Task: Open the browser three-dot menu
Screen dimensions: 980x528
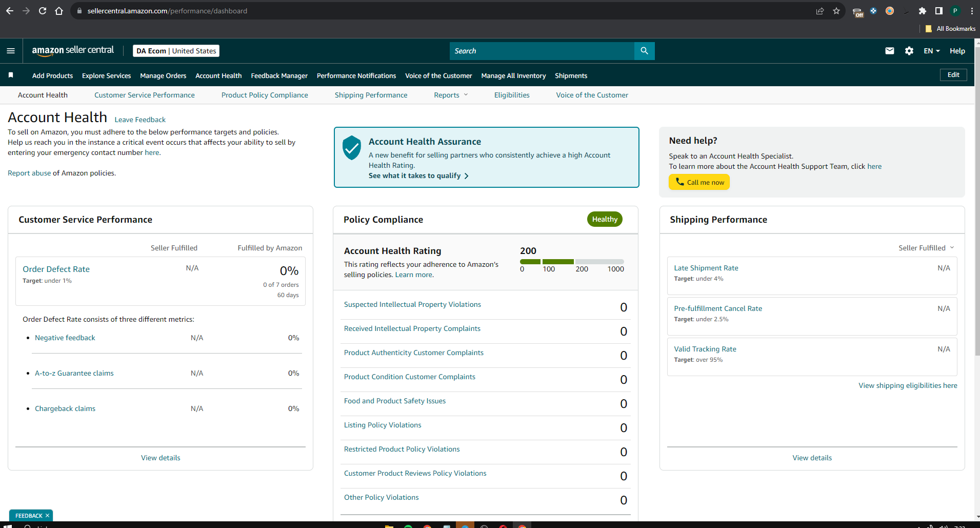Action: 972,11
